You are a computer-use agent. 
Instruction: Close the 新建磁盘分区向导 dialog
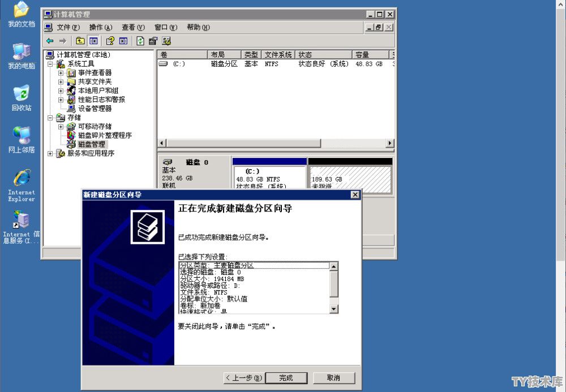[x=355, y=195]
